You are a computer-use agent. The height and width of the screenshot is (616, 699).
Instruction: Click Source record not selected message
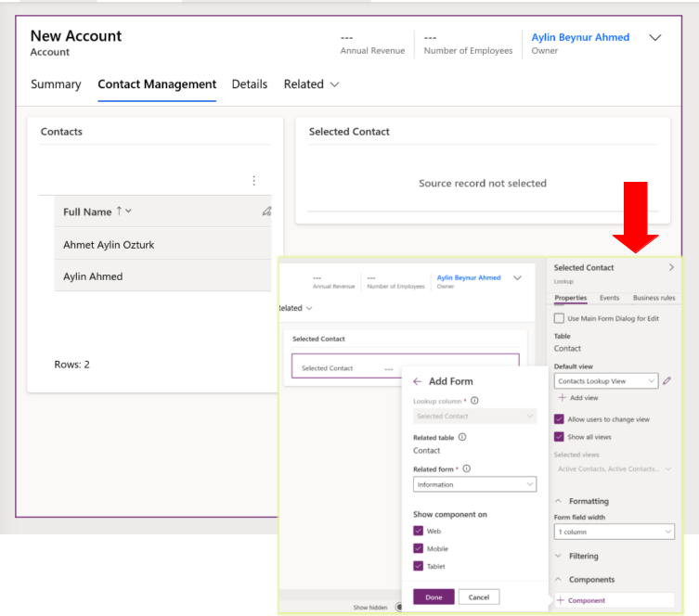point(483,183)
